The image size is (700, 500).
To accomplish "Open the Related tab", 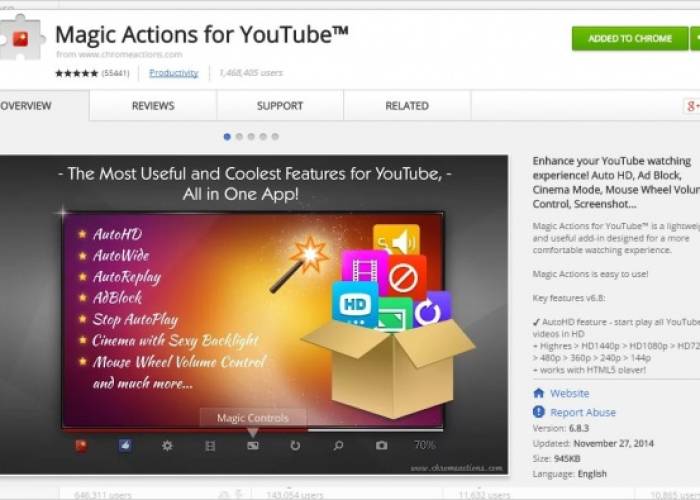I will (407, 106).
